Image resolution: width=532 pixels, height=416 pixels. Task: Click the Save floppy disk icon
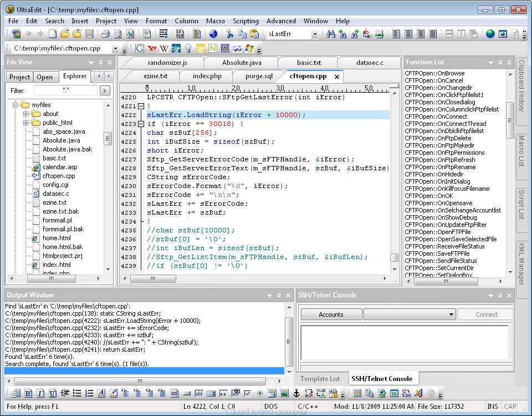[x=89, y=34]
